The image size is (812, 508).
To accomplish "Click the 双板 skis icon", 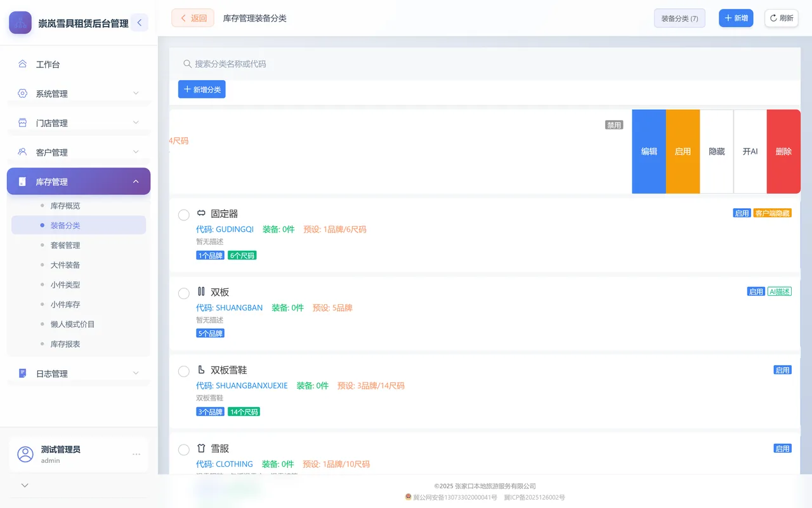I will (x=202, y=291).
